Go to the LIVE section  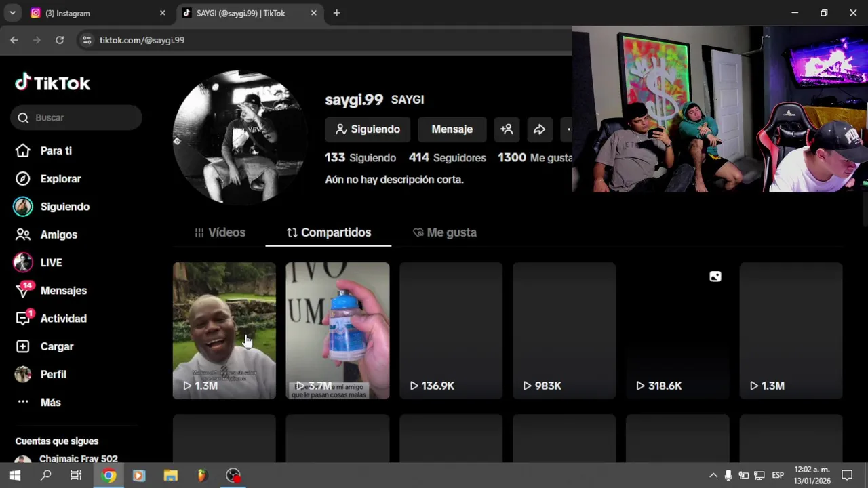click(x=51, y=262)
